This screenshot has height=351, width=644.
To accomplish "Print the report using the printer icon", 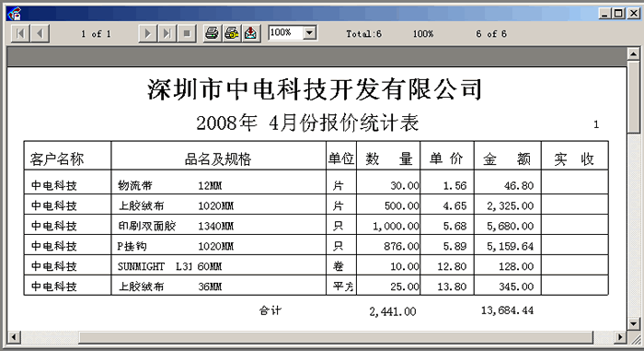I will pos(212,33).
